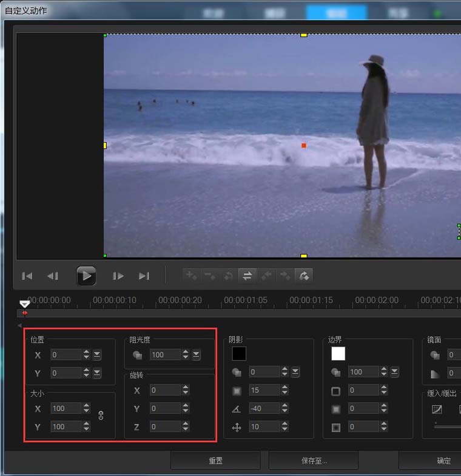Click the mirror fade gradient icon
The height and width of the screenshot is (476, 461).
tap(435, 373)
